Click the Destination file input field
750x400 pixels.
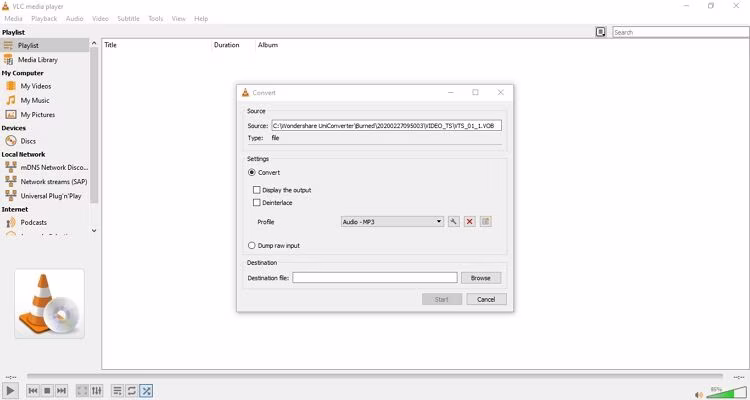pos(375,278)
